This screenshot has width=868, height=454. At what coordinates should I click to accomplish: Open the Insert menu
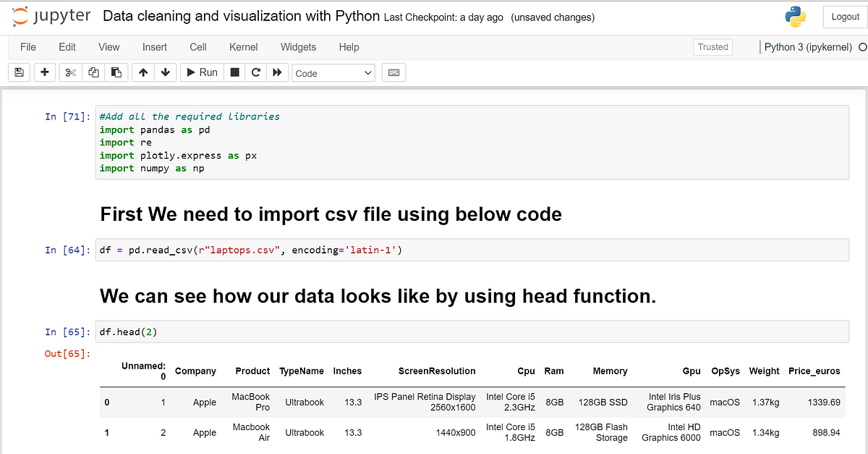(x=155, y=47)
